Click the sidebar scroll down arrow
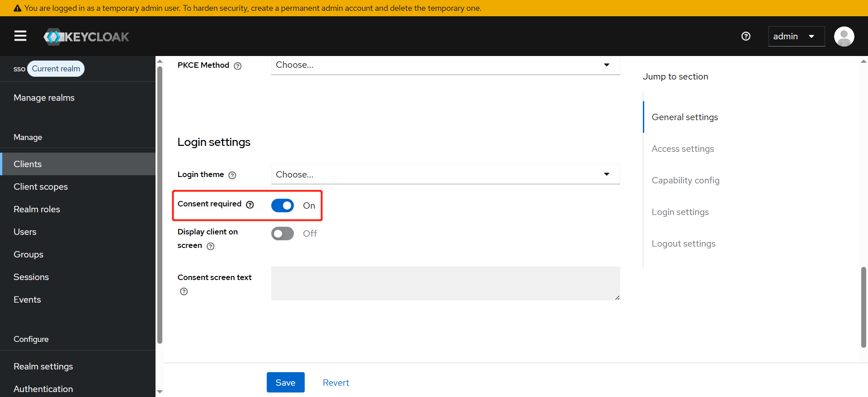 click(160, 392)
